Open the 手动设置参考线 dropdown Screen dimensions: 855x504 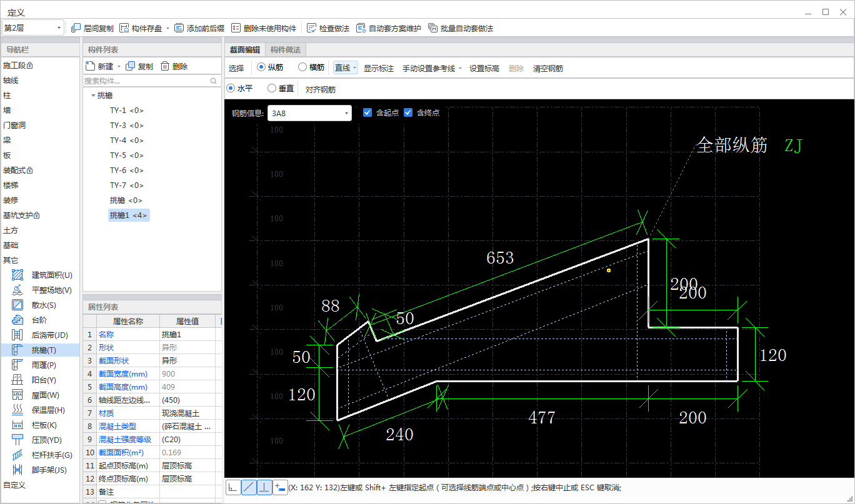pyautogui.click(x=461, y=69)
